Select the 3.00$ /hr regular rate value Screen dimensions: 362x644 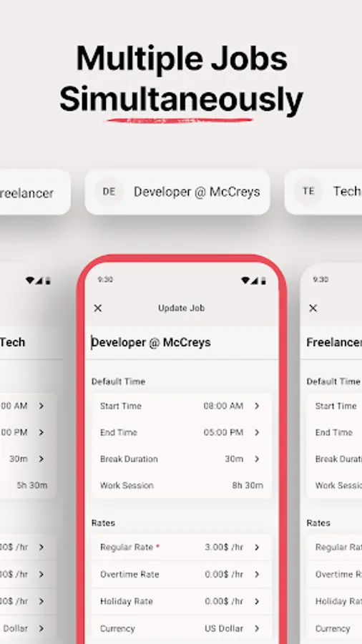(224, 547)
